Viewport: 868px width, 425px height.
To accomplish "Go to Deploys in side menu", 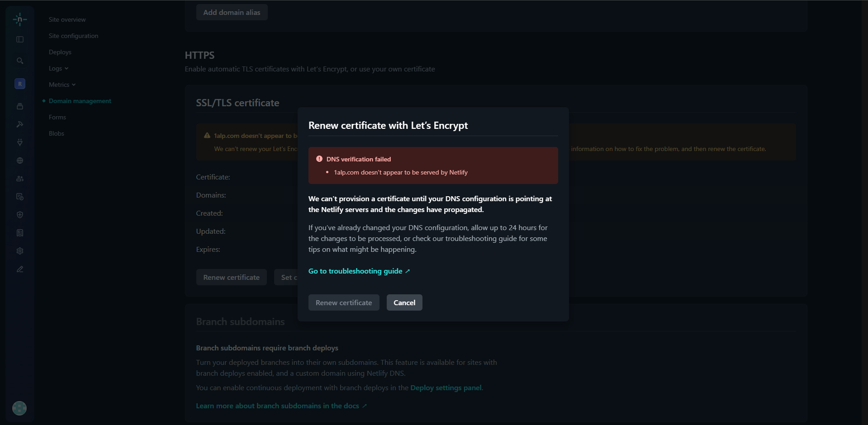I will pos(60,52).
